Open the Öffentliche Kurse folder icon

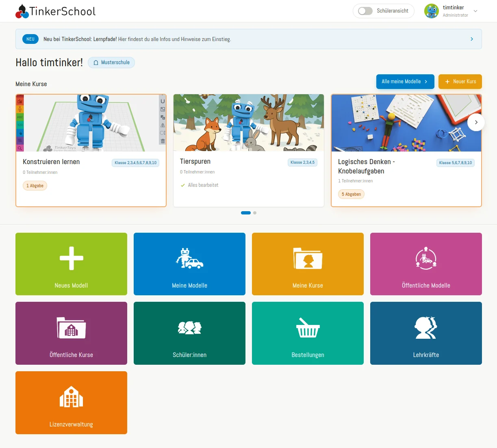71,328
